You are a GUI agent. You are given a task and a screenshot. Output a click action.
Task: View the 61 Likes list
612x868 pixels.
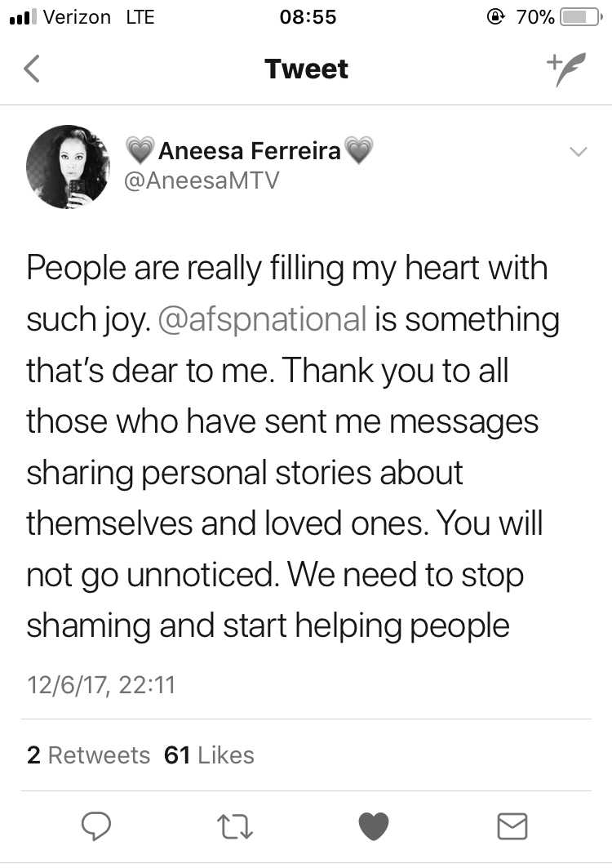(x=209, y=755)
